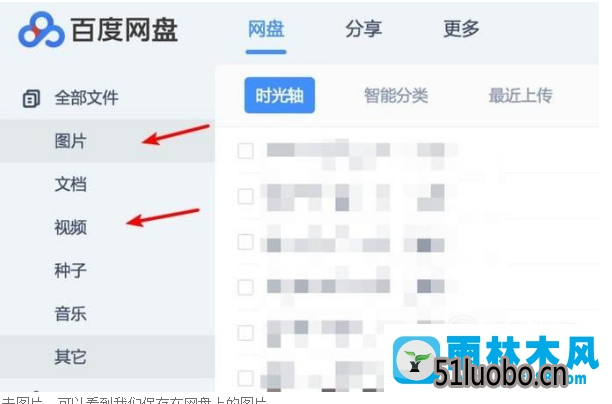Screen dimensions: 612x404
Task: Switch to the 网盘 top tab
Action: [x=266, y=29]
